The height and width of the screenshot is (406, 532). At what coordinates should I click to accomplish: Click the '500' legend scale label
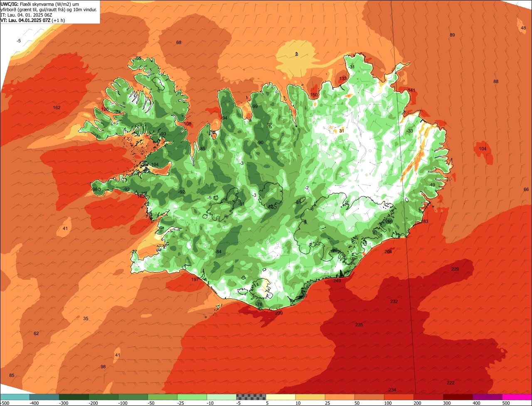point(506,403)
